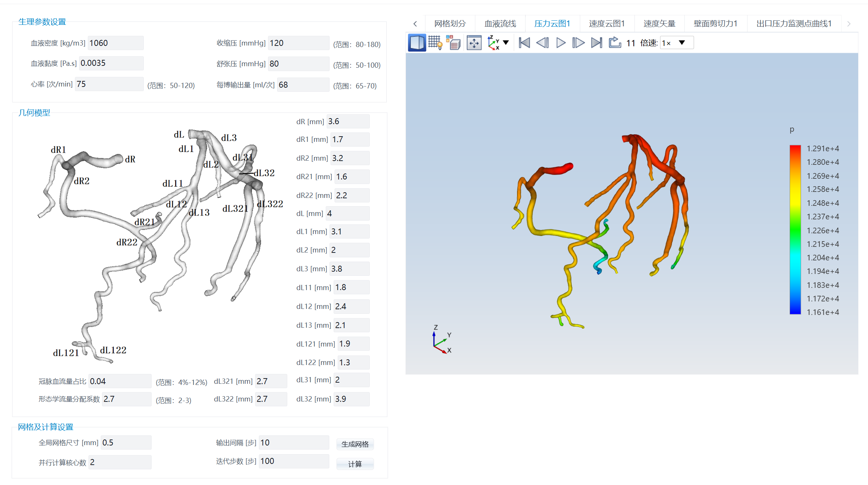Open the 速度矢量 tab

[x=659, y=24]
